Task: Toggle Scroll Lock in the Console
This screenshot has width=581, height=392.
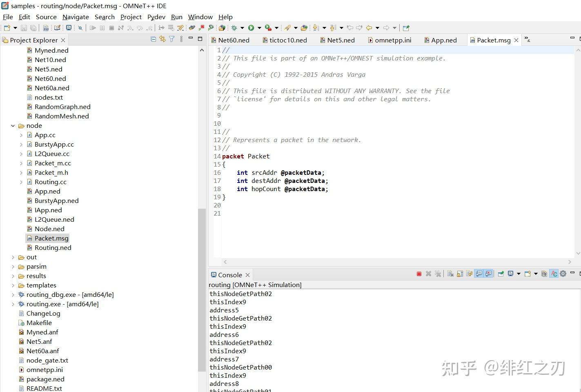Action: [x=460, y=274]
